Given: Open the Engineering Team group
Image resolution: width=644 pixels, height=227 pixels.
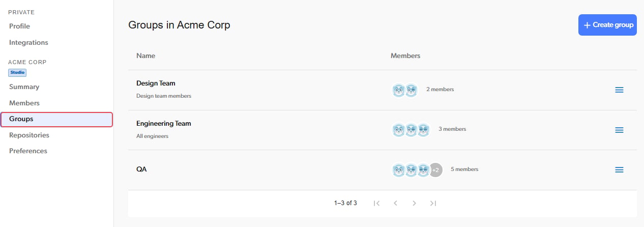Looking at the screenshot, I should tap(164, 124).
